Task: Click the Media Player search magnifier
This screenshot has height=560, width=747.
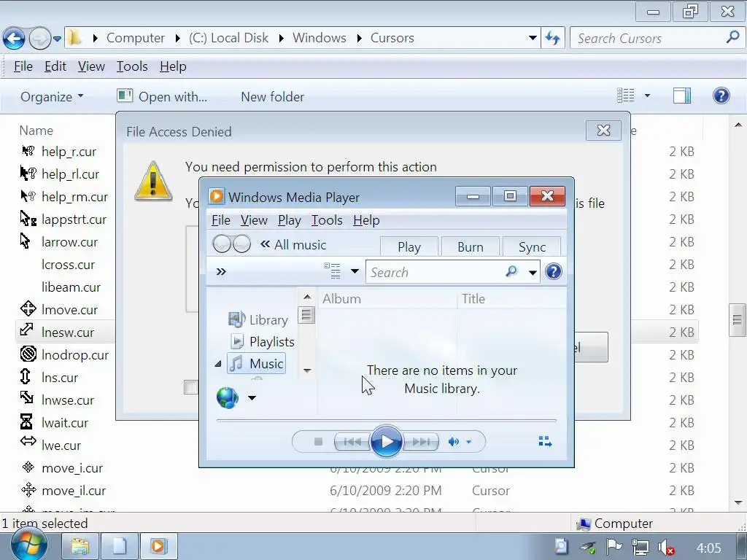Action: tap(511, 272)
